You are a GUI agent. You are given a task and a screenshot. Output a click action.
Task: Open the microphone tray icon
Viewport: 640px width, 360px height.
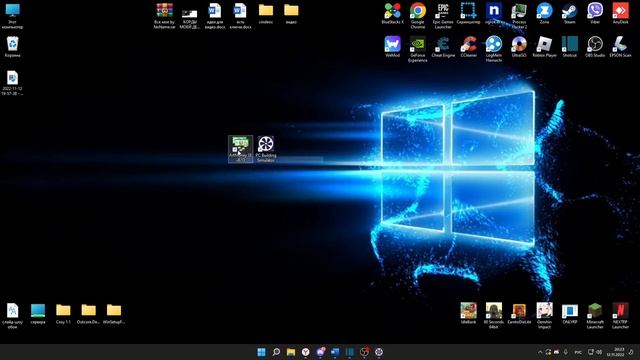(x=565, y=352)
